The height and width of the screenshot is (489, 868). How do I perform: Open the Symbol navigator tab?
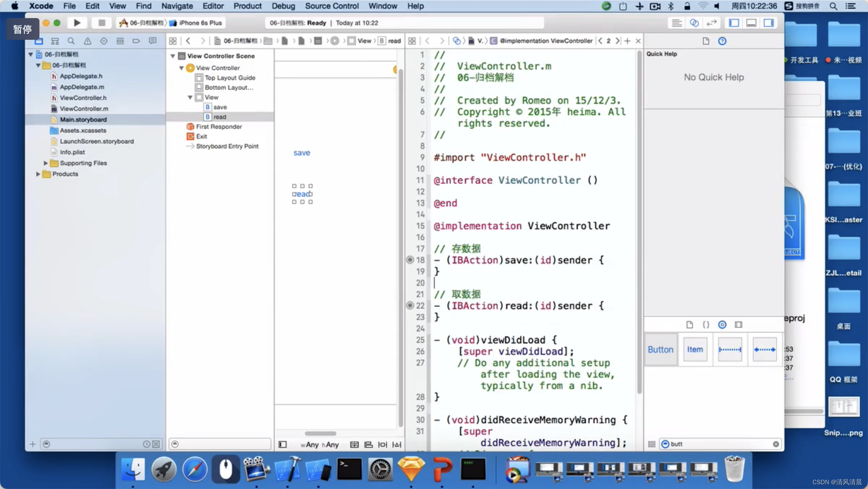pyautogui.click(x=55, y=41)
